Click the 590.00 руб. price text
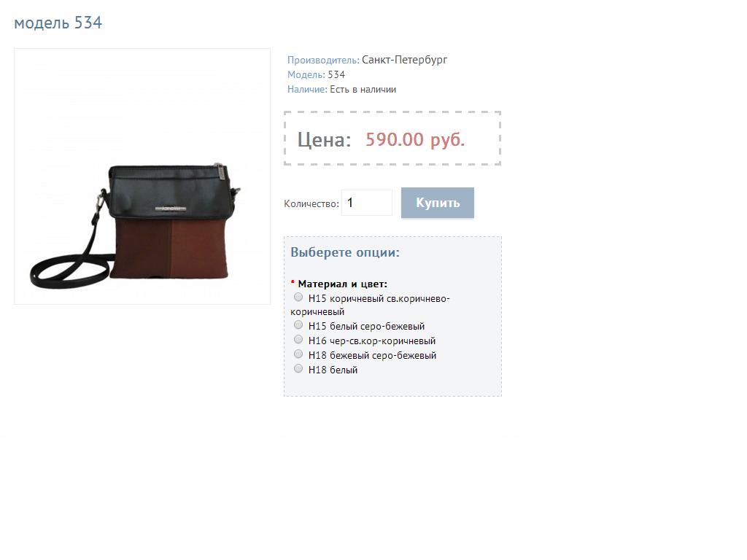This screenshot has height=560, width=747. tap(415, 139)
